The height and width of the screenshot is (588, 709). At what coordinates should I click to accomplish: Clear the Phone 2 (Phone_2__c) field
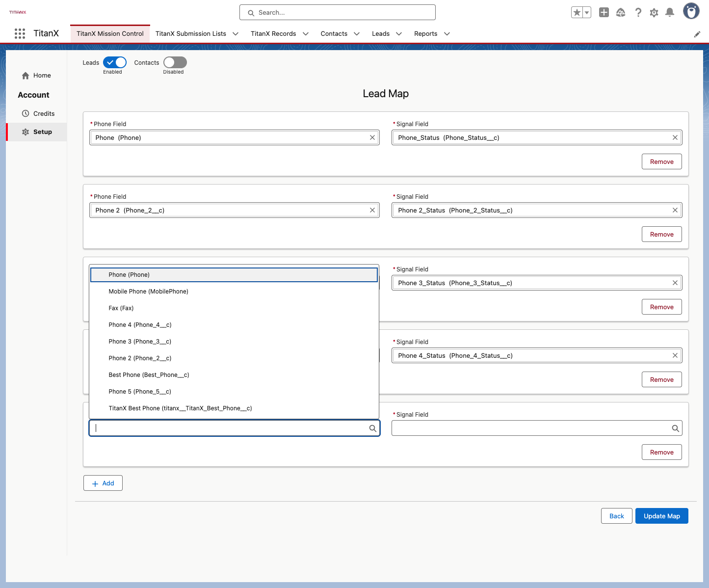tap(372, 210)
